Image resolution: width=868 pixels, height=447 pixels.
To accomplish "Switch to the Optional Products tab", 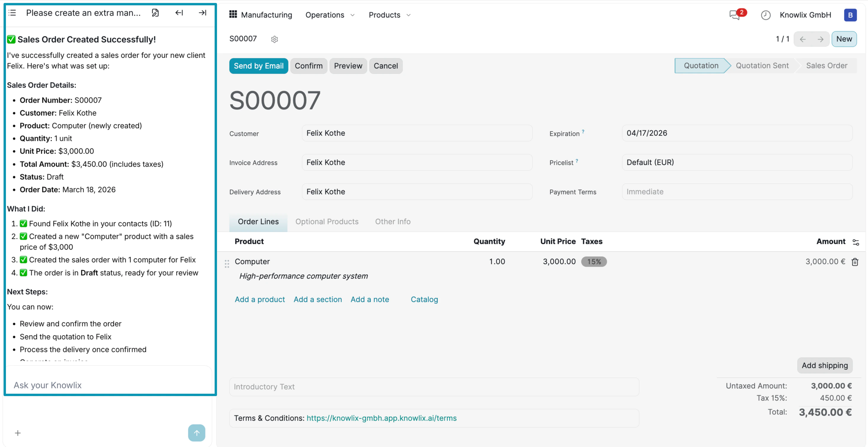I will pos(326,221).
